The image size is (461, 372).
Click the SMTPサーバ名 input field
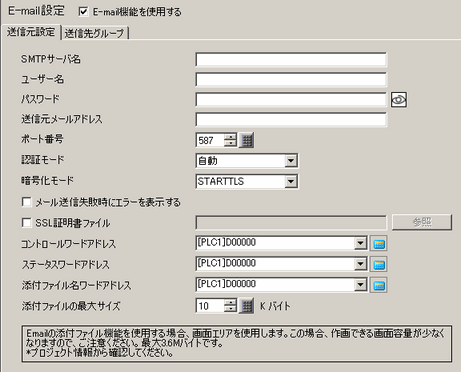point(291,60)
